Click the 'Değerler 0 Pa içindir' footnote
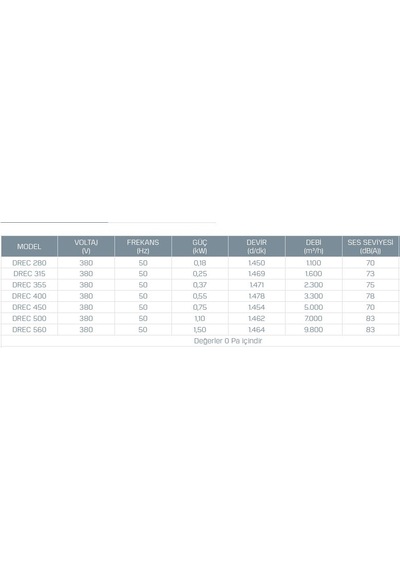This screenshot has height=570, width=400. [228, 341]
